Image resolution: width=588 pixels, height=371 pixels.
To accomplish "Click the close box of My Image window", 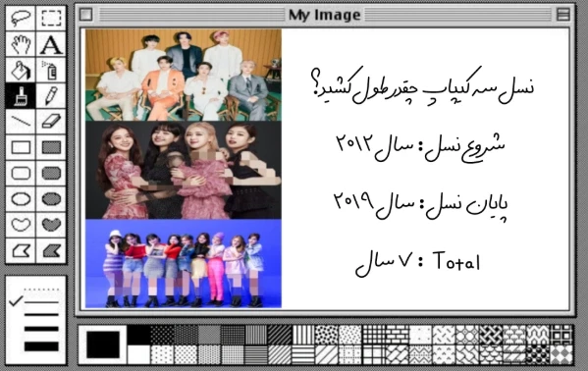I will 85,15.
